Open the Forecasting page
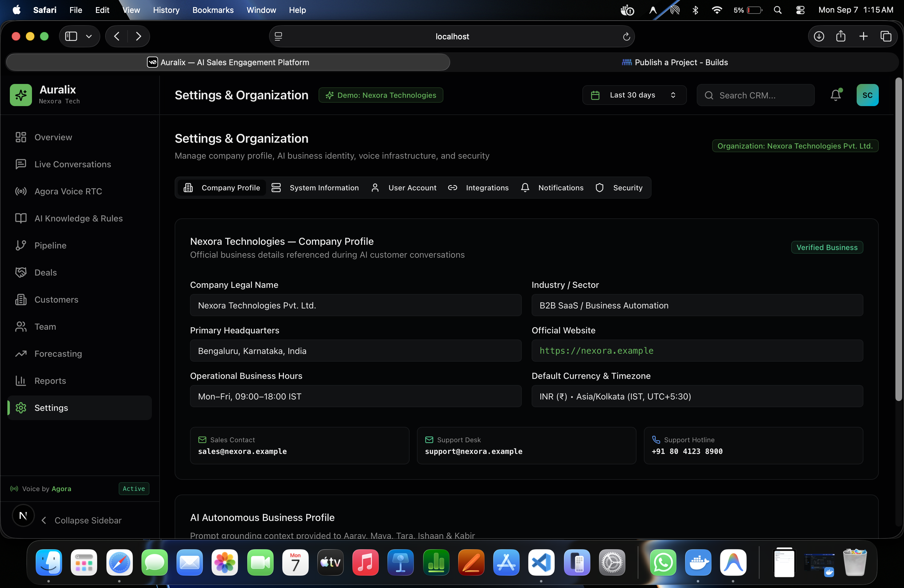 pyautogui.click(x=79, y=353)
